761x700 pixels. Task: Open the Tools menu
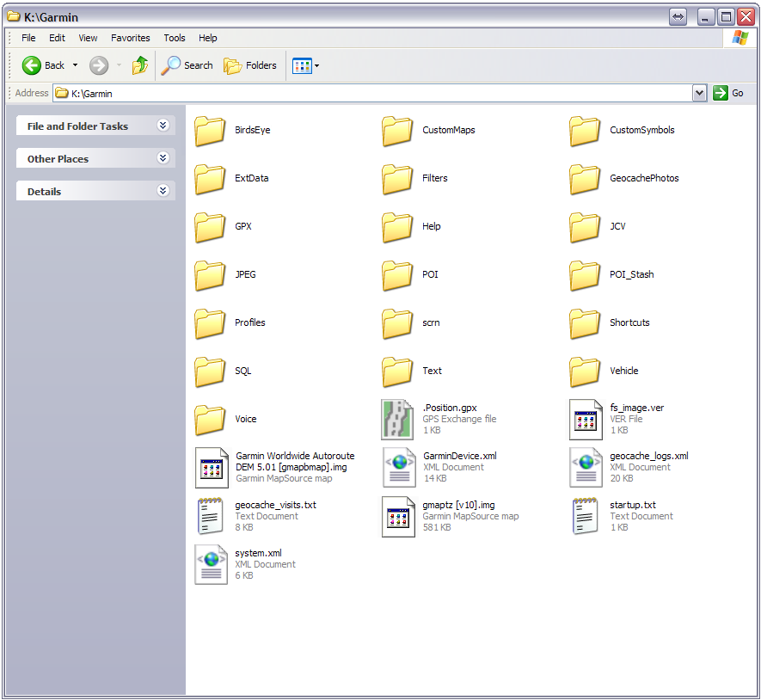click(175, 38)
